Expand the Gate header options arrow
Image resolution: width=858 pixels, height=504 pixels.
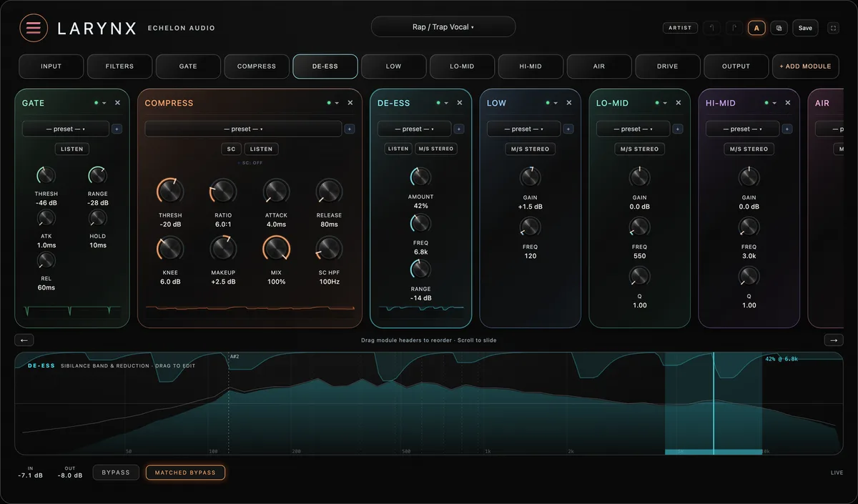[x=104, y=103]
